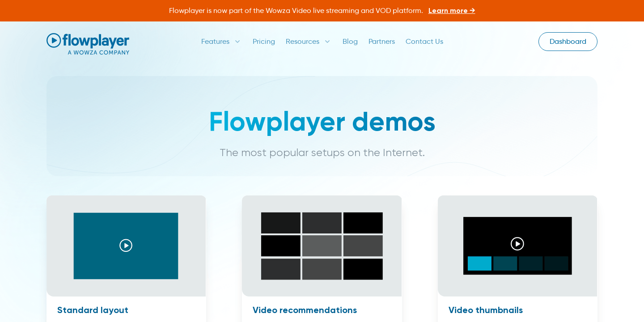The width and height of the screenshot is (644, 322).
Task: Open the Blog section
Action: coord(350,41)
